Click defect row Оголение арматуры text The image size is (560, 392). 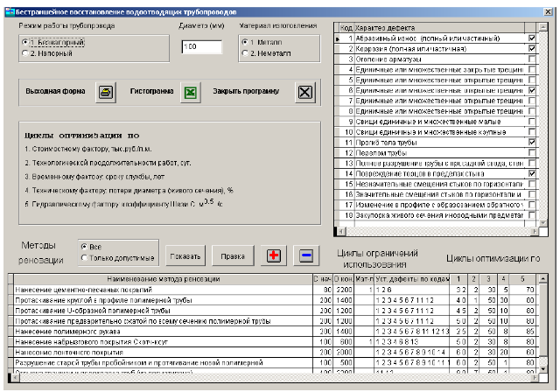(x=388, y=59)
